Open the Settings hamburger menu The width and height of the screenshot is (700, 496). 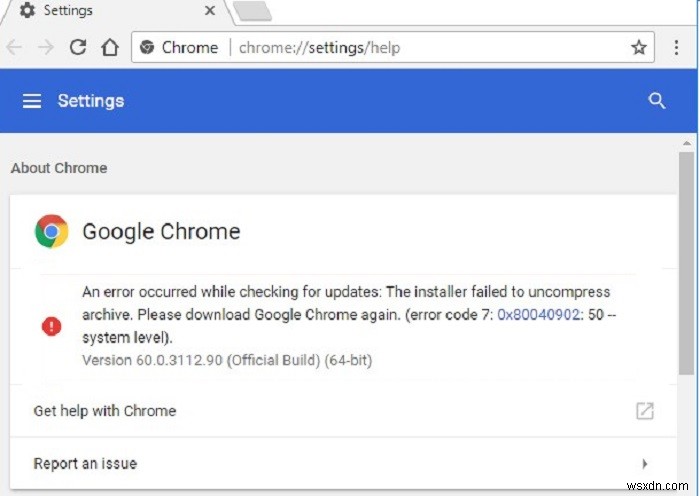pyautogui.click(x=32, y=101)
